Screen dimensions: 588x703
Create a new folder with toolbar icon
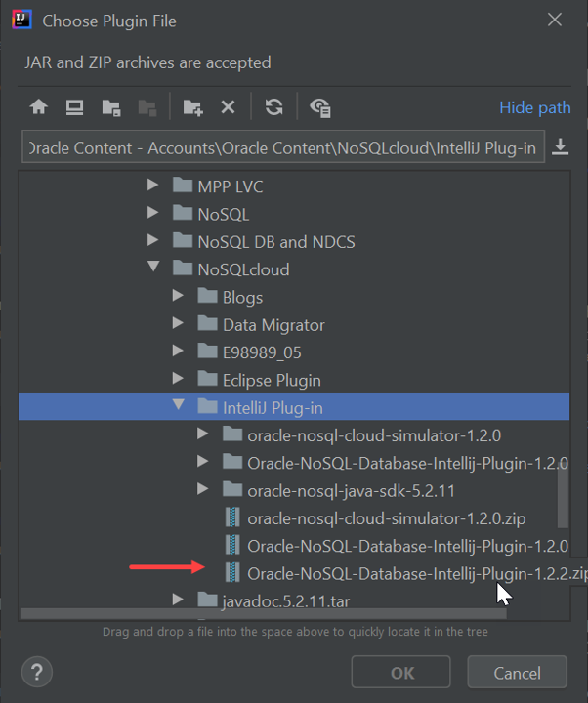(192, 107)
